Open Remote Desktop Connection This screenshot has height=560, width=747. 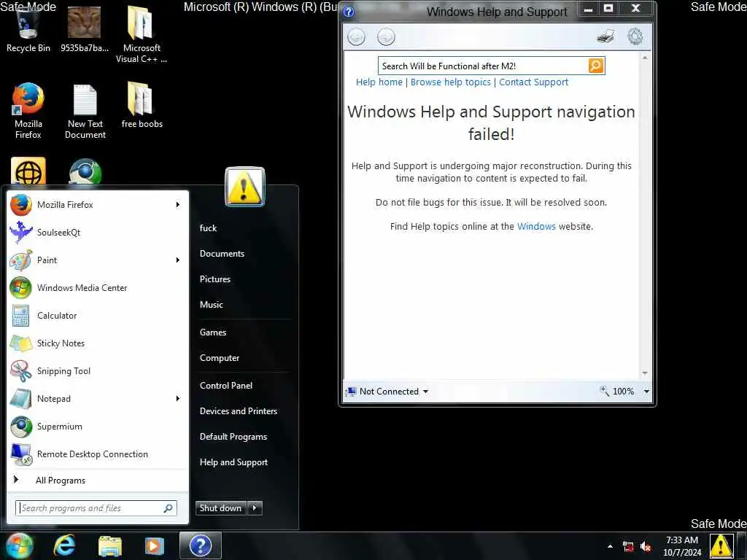click(98, 454)
